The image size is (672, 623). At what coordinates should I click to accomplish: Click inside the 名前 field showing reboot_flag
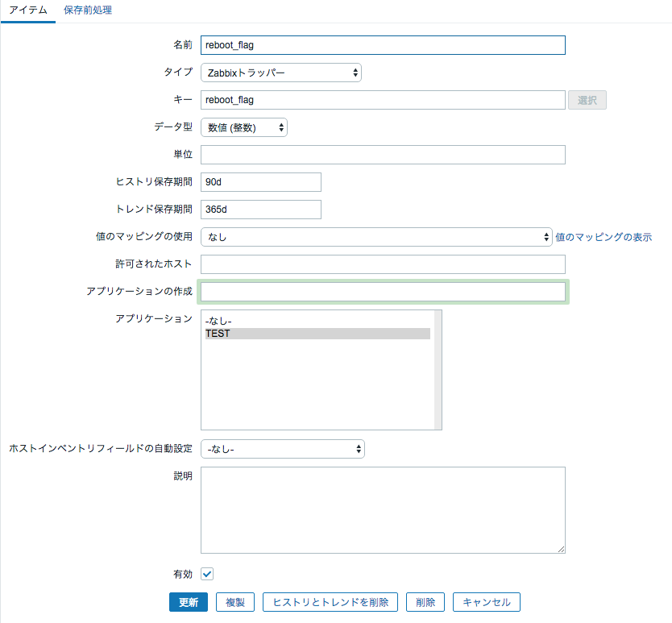tap(383, 45)
